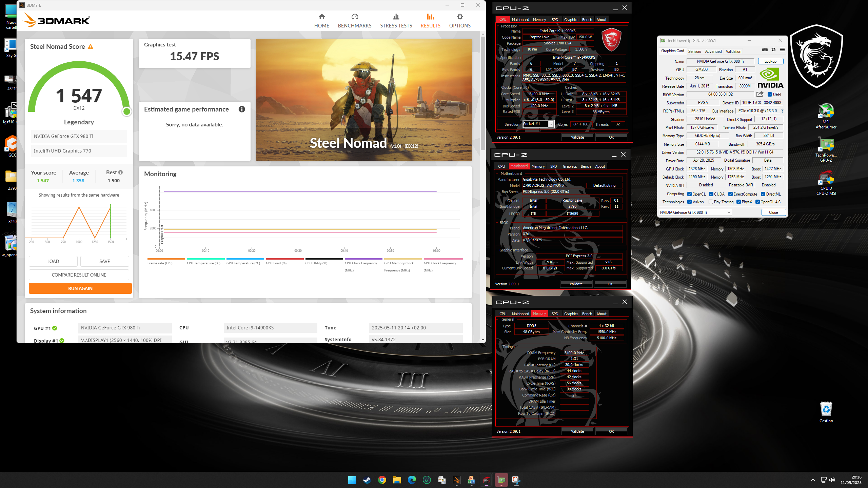The height and width of the screenshot is (488, 868).
Task: Click OK in the bottom CPU-Z Memory window
Action: (611, 431)
